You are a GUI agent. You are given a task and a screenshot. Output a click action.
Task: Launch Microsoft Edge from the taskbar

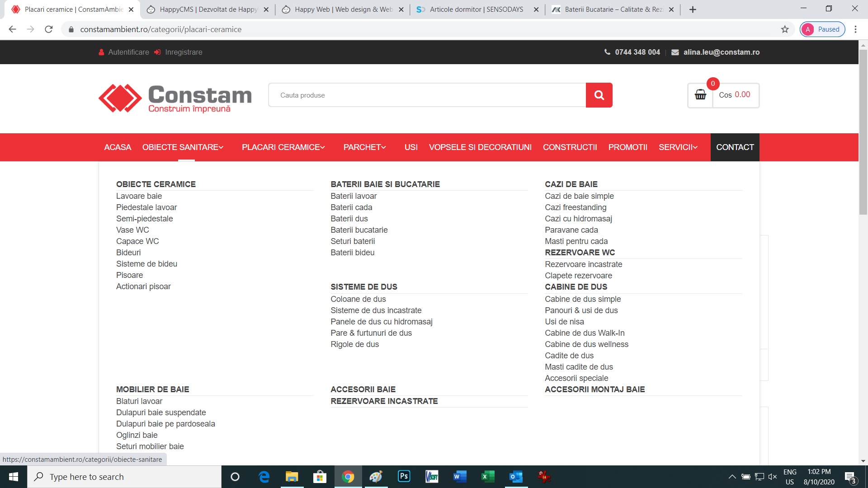coord(264,477)
